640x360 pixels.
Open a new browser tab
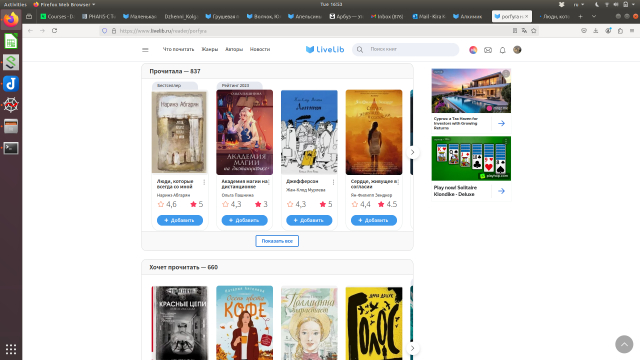coord(580,16)
